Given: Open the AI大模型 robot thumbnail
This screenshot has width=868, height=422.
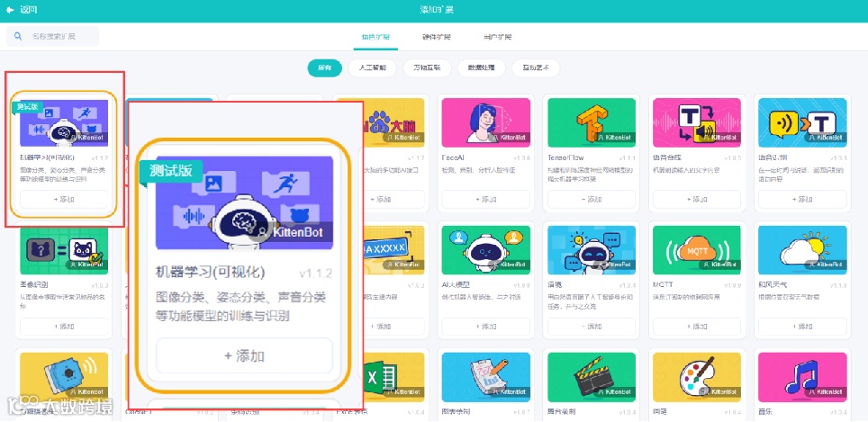Looking at the screenshot, I should 485,250.
